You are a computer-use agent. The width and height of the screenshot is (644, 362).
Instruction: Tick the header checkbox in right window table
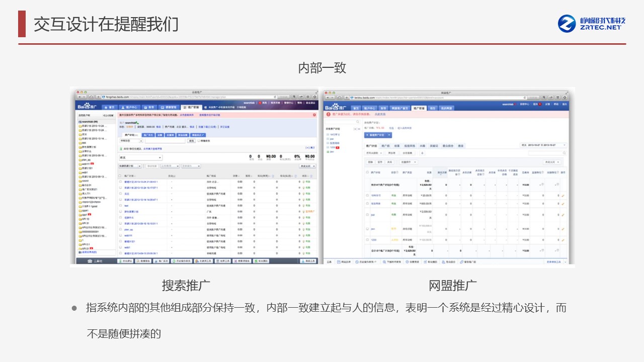click(x=367, y=172)
